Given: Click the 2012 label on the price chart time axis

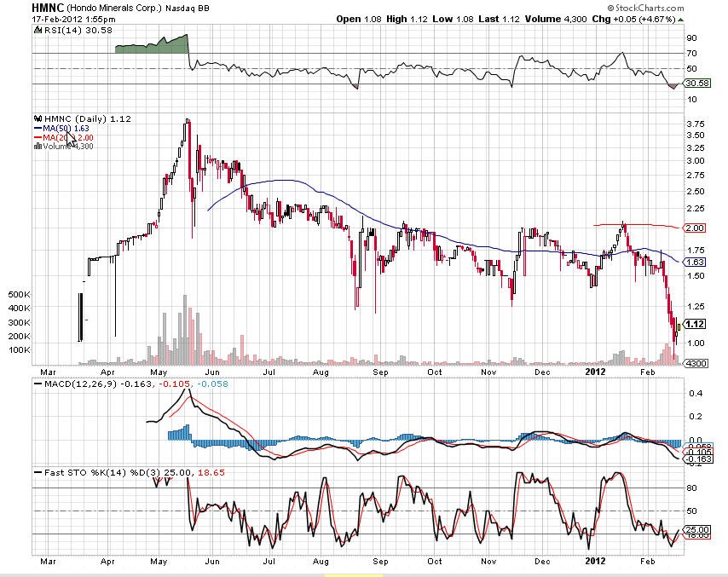Looking at the screenshot, I should (x=595, y=372).
